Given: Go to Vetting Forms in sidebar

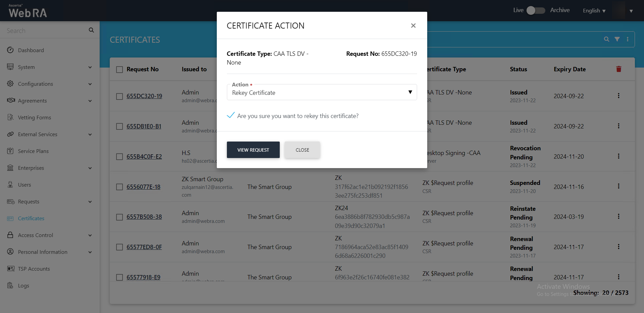Looking at the screenshot, I should click(x=34, y=117).
